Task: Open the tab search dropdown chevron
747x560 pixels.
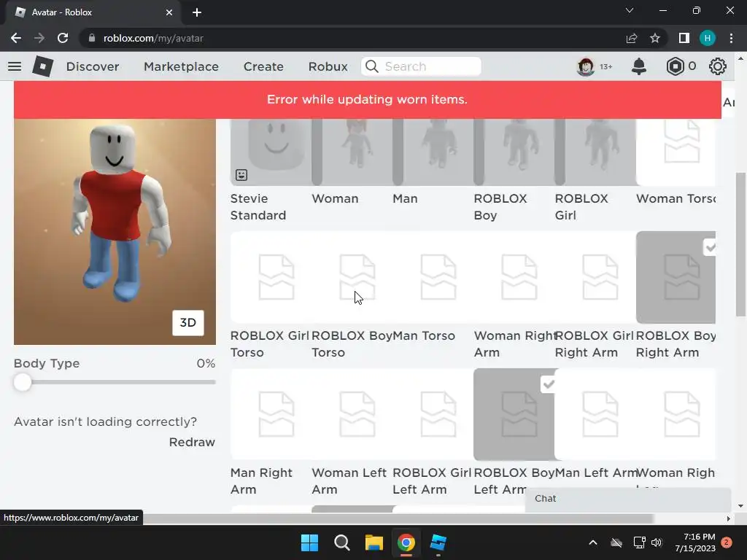Action: click(x=630, y=10)
